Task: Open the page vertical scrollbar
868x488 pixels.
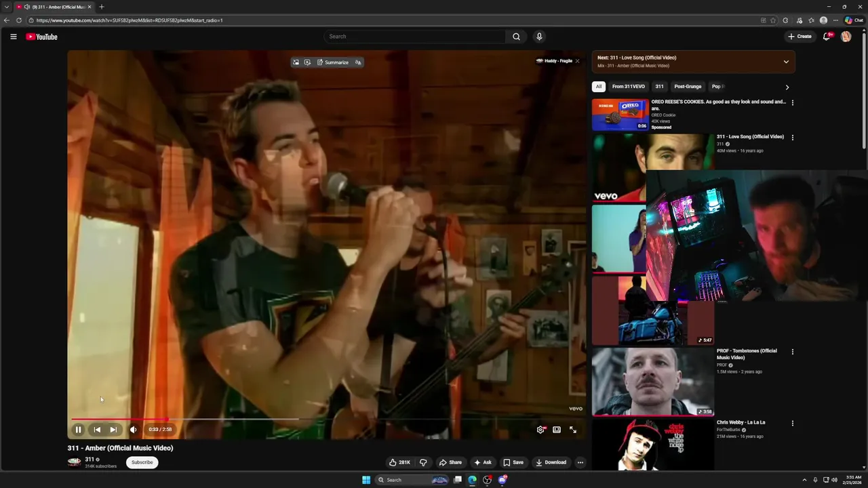Action: pyautogui.click(x=864, y=89)
